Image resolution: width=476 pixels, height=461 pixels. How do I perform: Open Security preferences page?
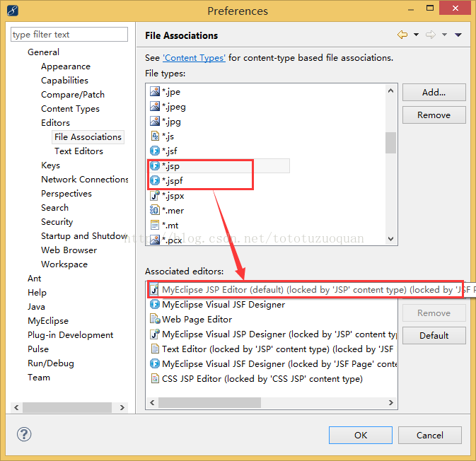tap(57, 222)
